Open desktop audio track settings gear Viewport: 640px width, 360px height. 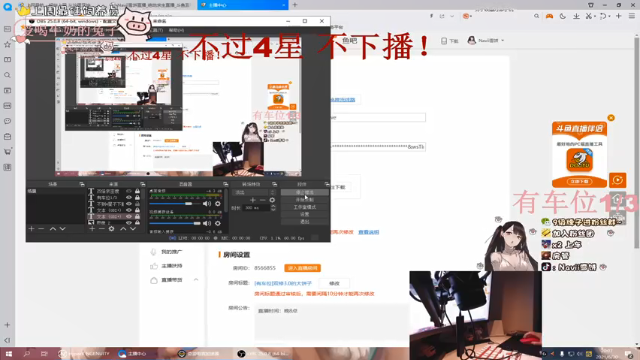218,204
